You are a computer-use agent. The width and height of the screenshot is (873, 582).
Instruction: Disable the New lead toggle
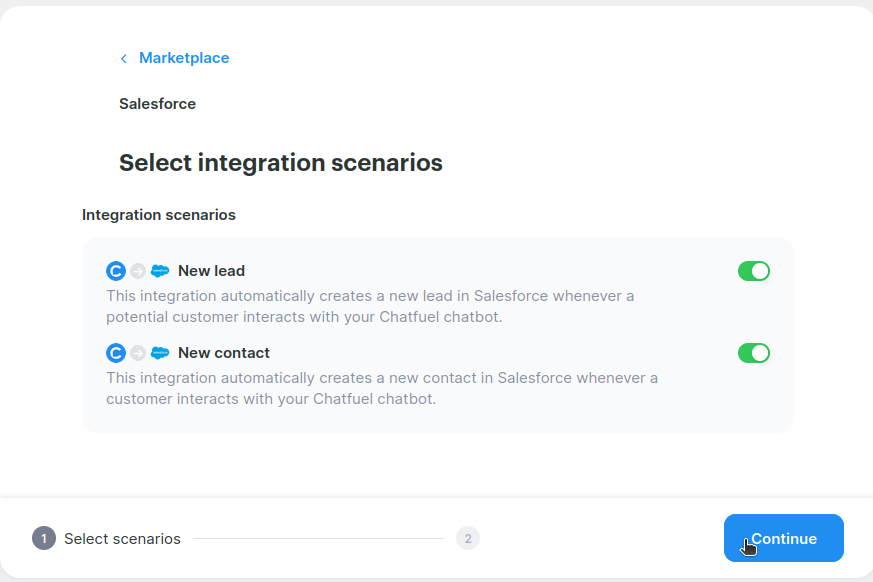click(x=754, y=271)
